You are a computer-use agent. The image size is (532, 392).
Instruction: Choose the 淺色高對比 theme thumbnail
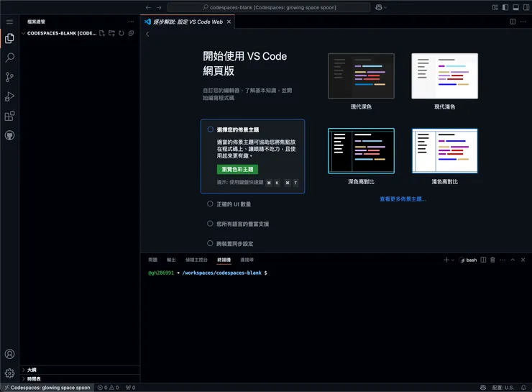[x=444, y=151]
